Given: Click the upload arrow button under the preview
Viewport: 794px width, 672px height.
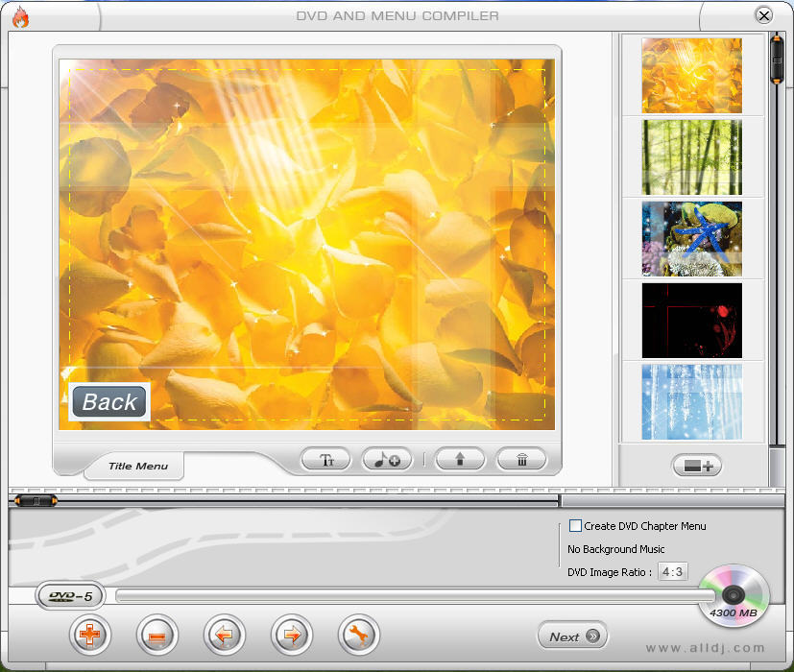Looking at the screenshot, I should click(x=460, y=460).
